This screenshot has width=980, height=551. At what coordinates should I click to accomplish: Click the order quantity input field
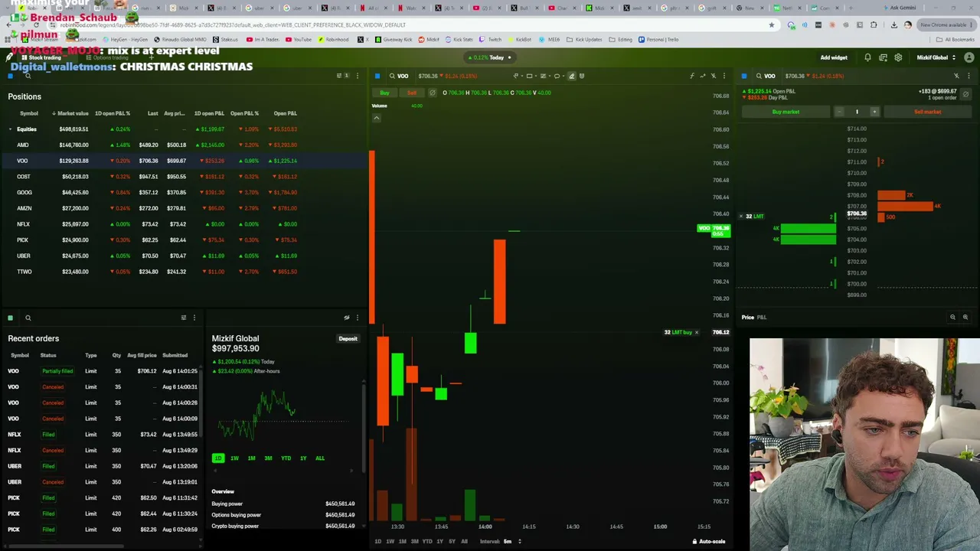(x=857, y=112)
